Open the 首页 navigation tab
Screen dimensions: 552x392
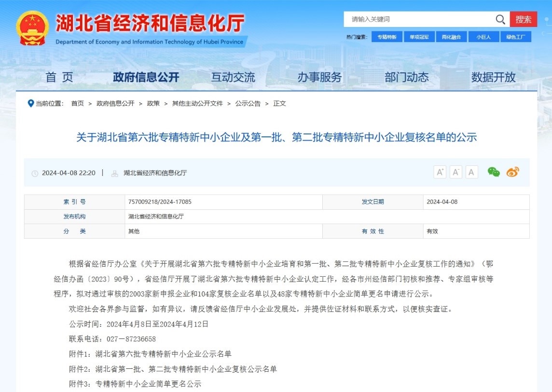tap(59, 77)
